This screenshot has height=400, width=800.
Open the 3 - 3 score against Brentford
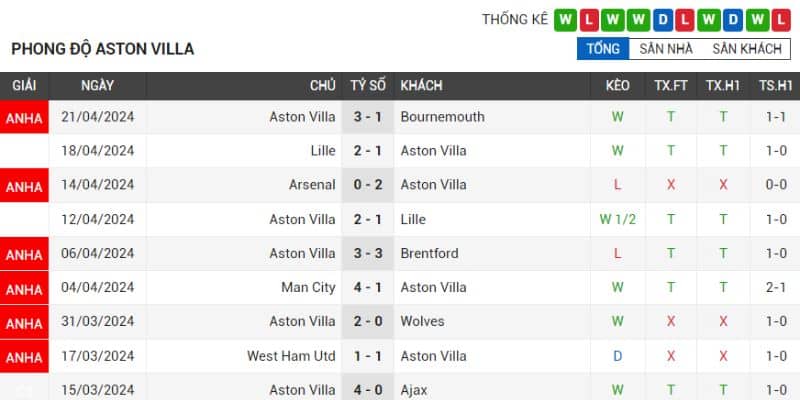(x=367, y=253)
